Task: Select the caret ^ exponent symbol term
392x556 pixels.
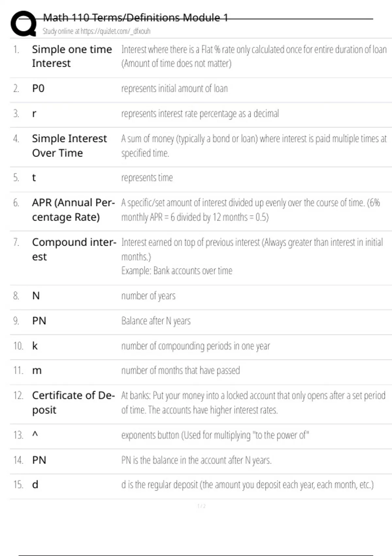Action: [35, 435]
